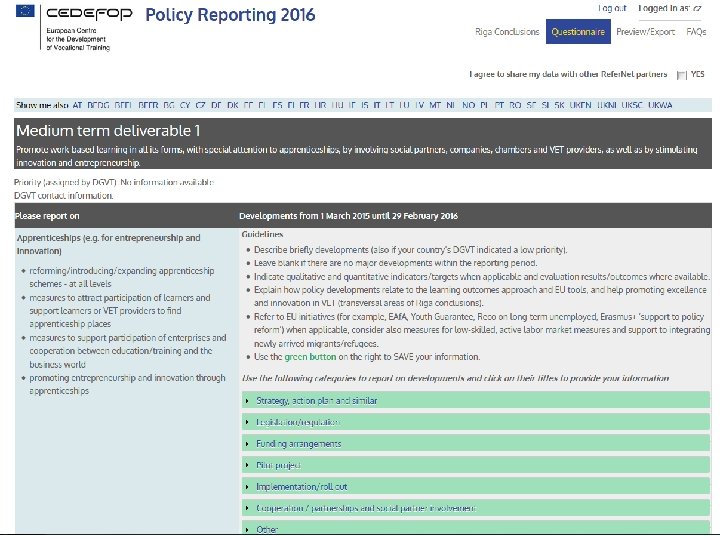Show data for country NO
The height and width of the screenshot is (540, 720).
click(468, 105)
